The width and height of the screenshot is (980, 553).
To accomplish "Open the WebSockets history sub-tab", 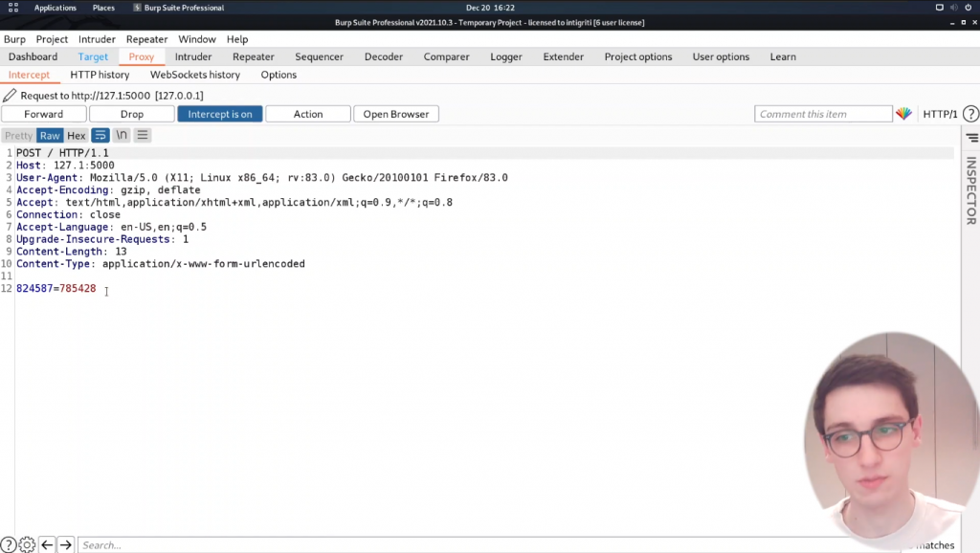I will click(195, 75).
